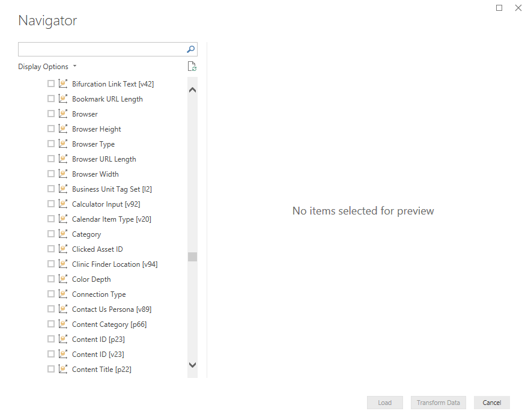Image resolution: width=528 pixels, height=420 pixels.
Task: Click the search magnifier icon
Action: [190, 49]
